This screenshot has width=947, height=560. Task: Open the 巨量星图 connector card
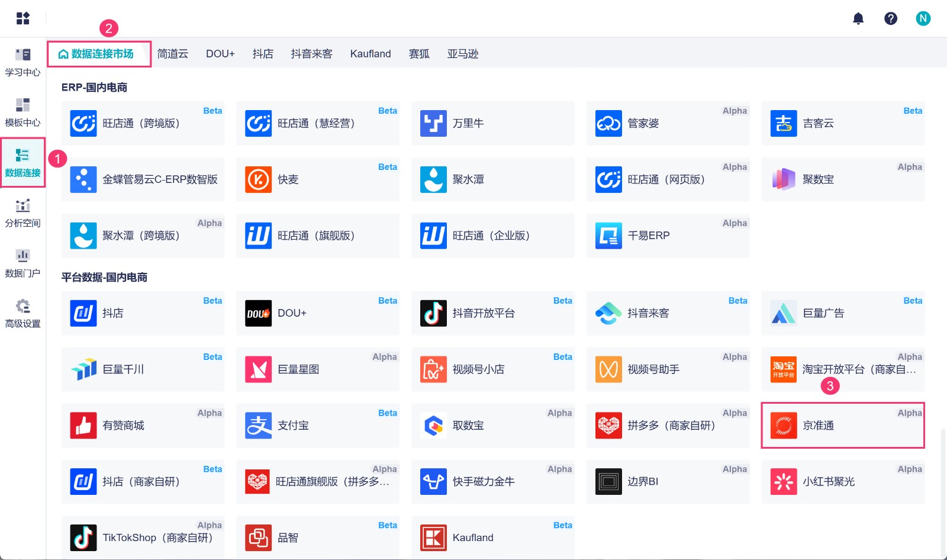pos(318,369)
